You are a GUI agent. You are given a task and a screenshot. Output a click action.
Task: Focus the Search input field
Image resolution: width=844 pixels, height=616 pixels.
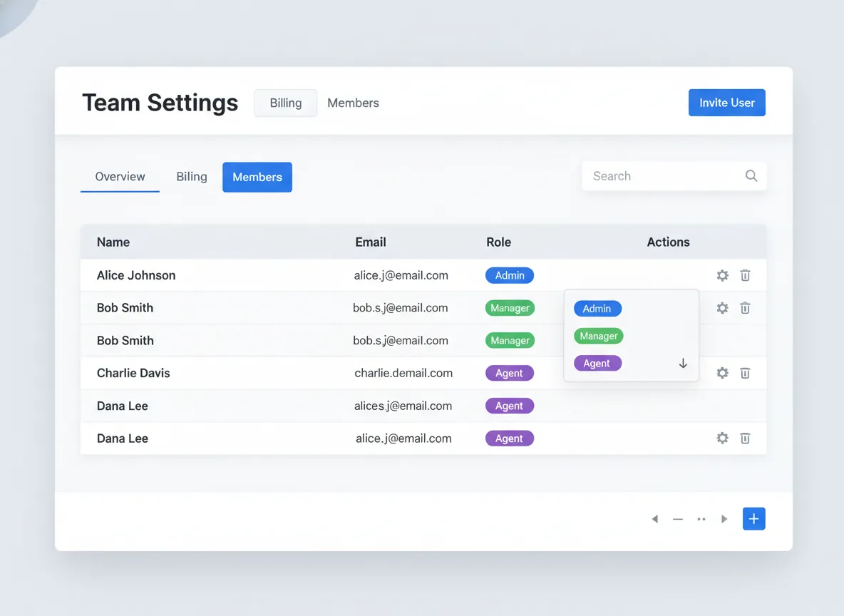674,176
